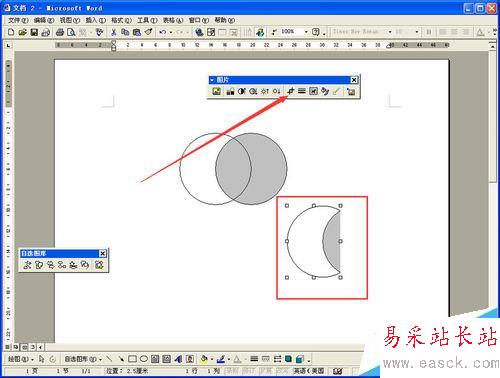Click the Color mode icon on picture toolbar
The width and height of the screenshot is (500, 378).
[x=230, y=91]
